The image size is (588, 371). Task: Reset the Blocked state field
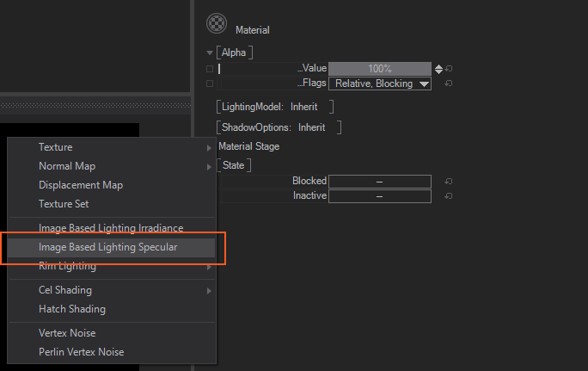pos(449,182)
